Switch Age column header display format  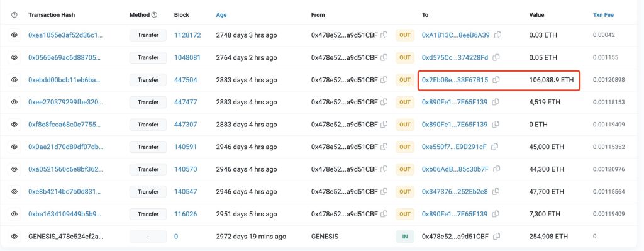click(x=221, y=15)
